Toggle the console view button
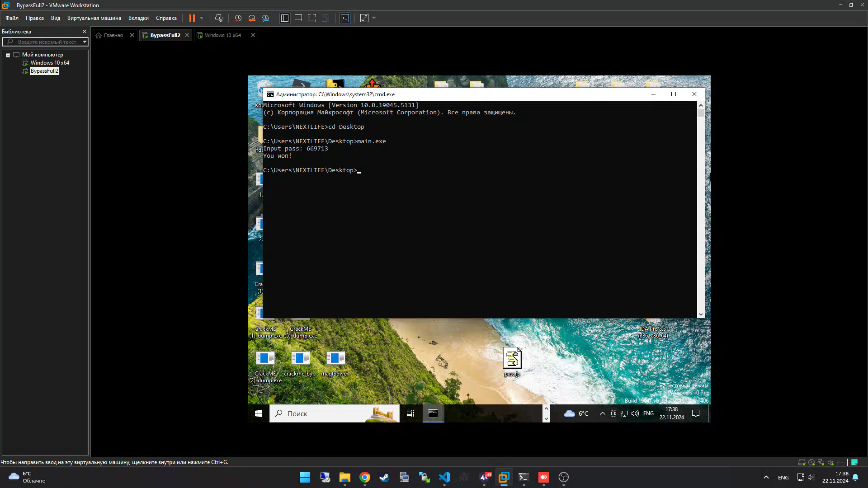 click(x=345, y=18)
